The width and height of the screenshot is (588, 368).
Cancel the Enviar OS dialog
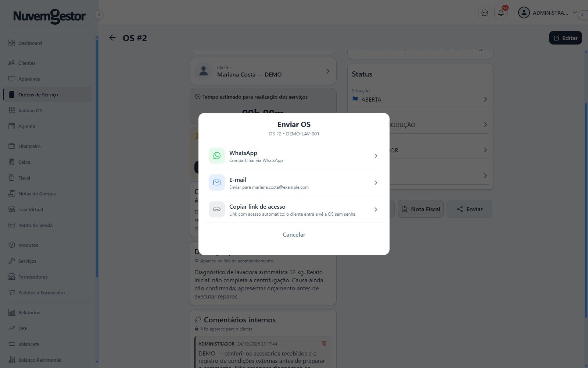(294, 235)
